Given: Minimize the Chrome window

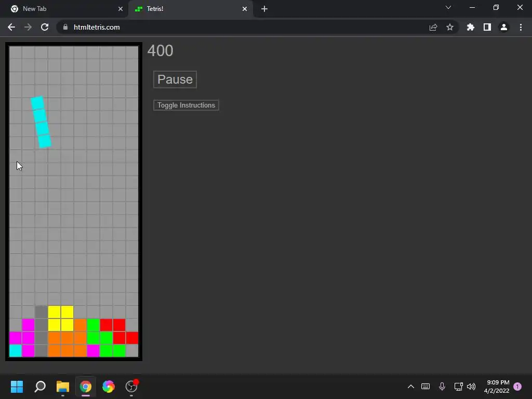Looking at the screenshot, I should [472, 7].
